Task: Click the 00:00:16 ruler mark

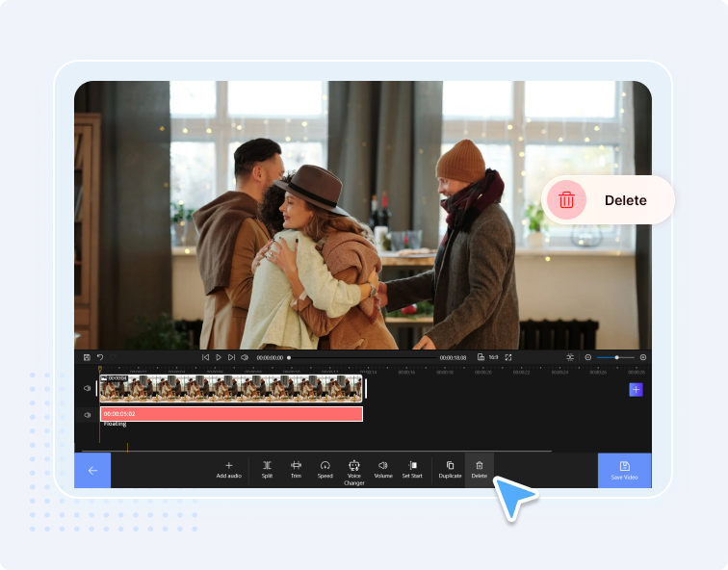Action: click(406, 373)
